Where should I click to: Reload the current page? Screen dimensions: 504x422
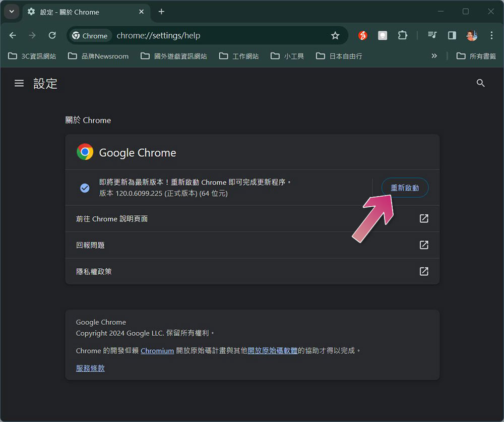tap(52, 35)
